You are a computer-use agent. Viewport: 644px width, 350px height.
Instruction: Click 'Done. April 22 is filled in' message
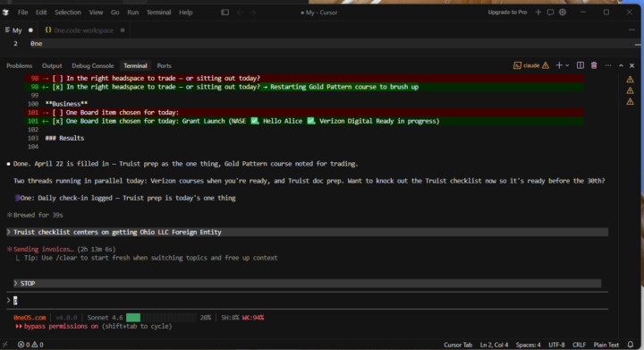tap(185, 164)
